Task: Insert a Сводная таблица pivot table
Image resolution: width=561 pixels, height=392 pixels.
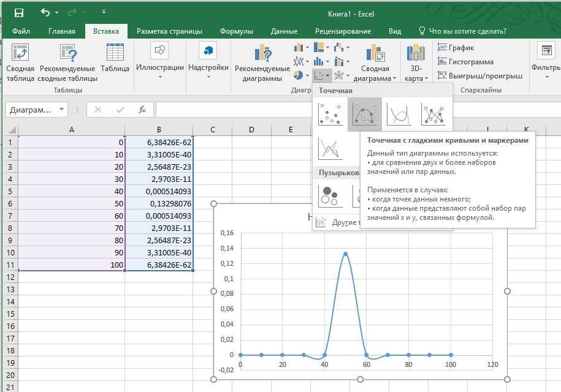Action: 20,53
